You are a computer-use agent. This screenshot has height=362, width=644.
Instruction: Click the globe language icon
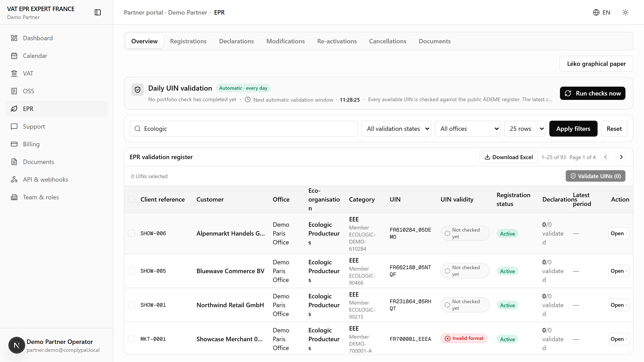(596, 12)
